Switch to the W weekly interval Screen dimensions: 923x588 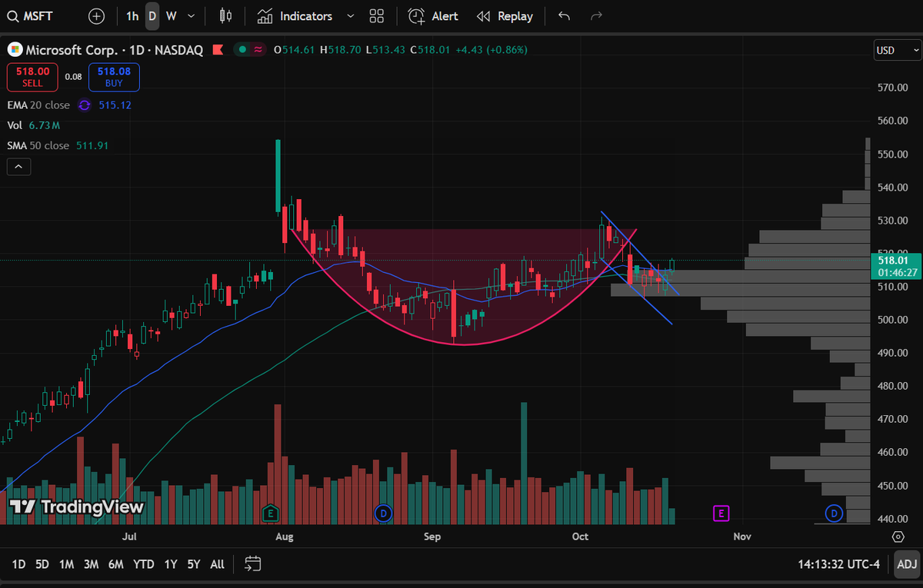click(171, 16)
